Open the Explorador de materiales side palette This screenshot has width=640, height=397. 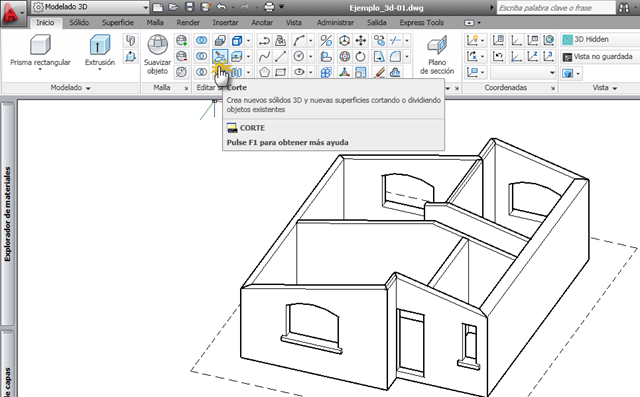8,213
